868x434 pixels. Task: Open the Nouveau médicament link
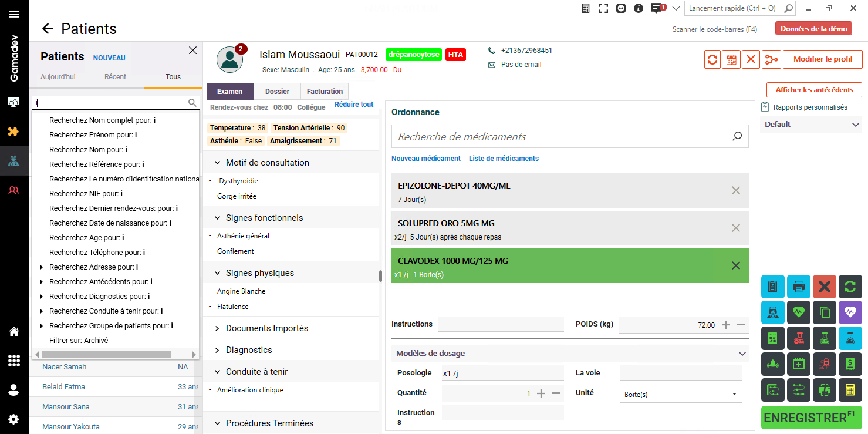[425, 159]
